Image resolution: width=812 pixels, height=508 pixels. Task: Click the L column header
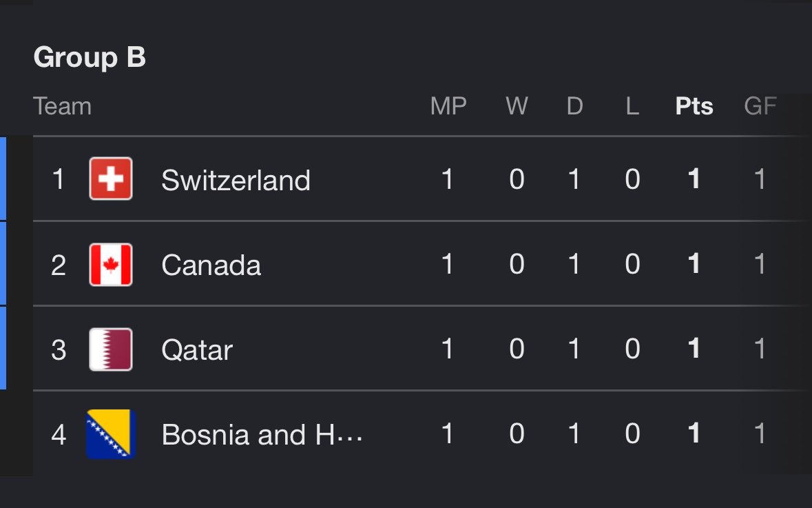tap(632, 106)
